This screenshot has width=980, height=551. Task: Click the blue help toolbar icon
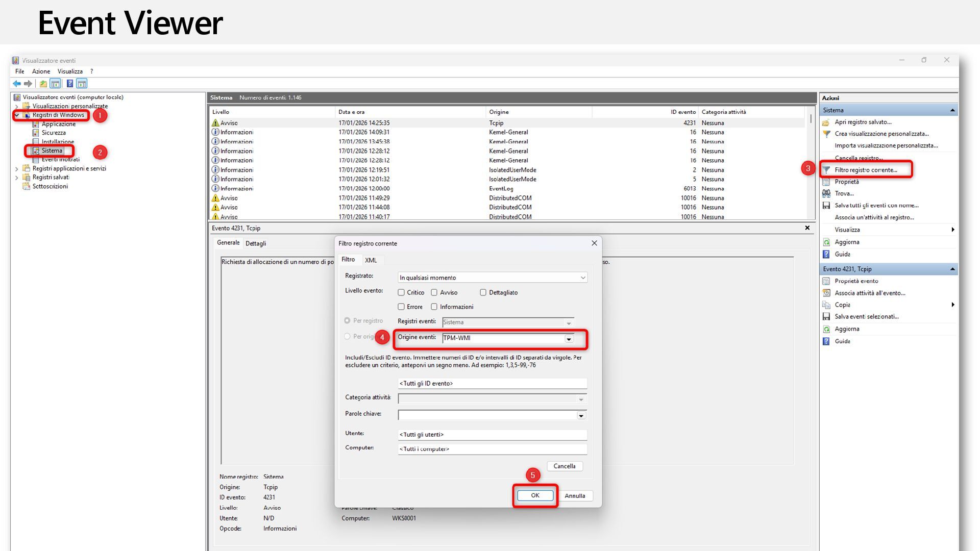(70, 84)
